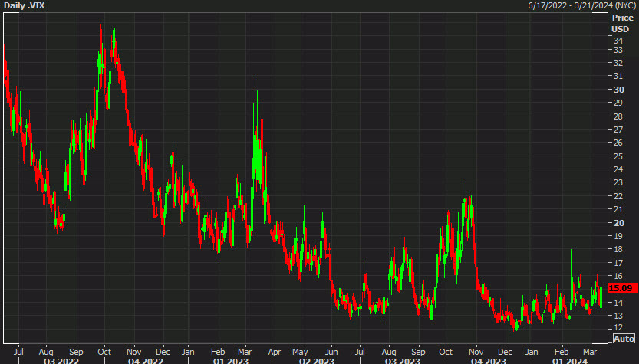Click the Q4 2023 quarter label
This screenshot has width=639, height=364.
pos(489,361)
